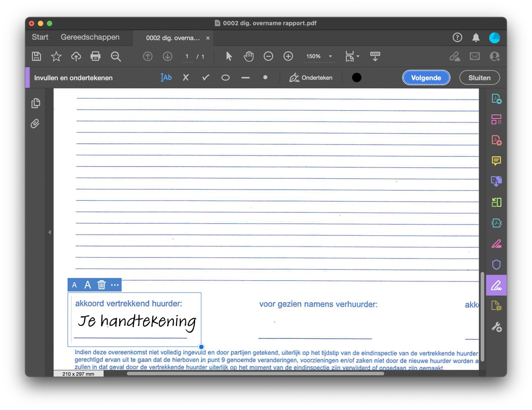Select the check mark tool
Viewport: 532px width, 410px height.
coord(206,78)
